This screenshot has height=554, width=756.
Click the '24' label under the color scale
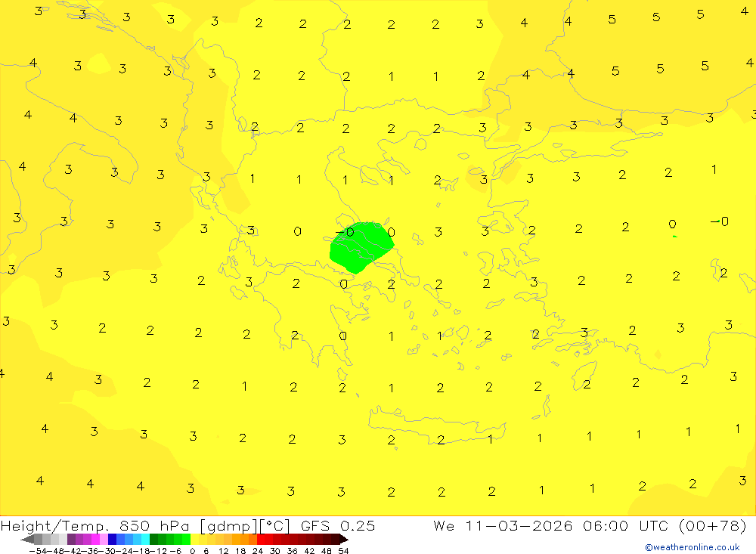(x=258, y=551)
